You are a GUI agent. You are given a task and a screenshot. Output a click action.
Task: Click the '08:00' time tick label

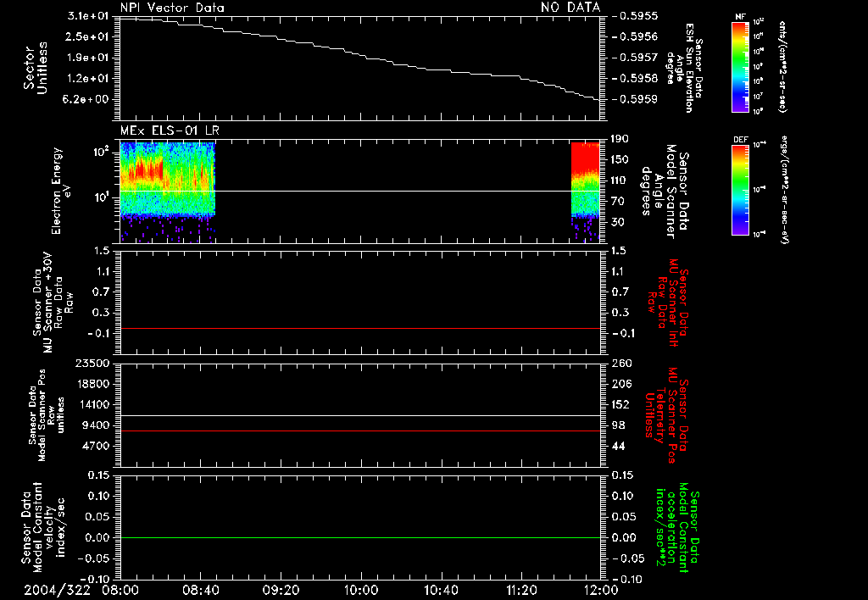coord(120,590)
